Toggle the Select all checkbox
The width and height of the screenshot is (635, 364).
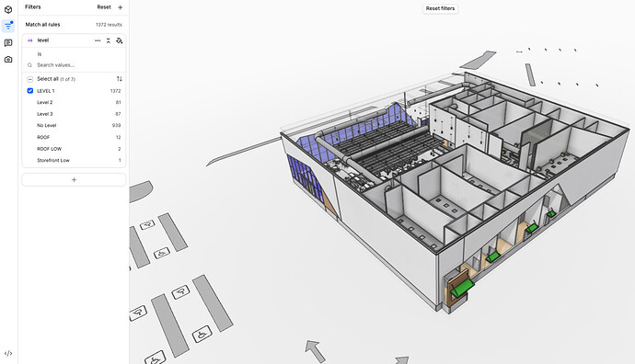tap(30, 79)
